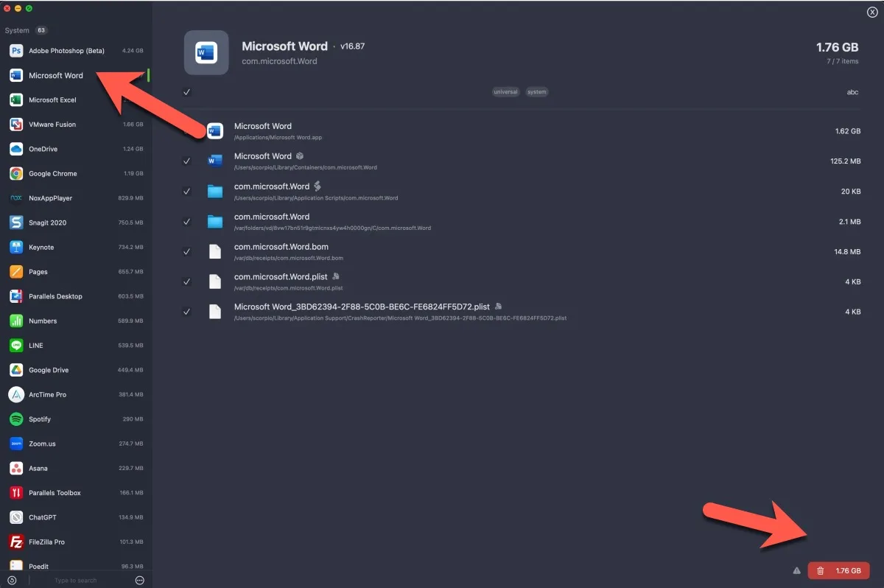Select Parallels Toolbox in the sidebar
The image size is (884, 588).
[x=76, y=493]
